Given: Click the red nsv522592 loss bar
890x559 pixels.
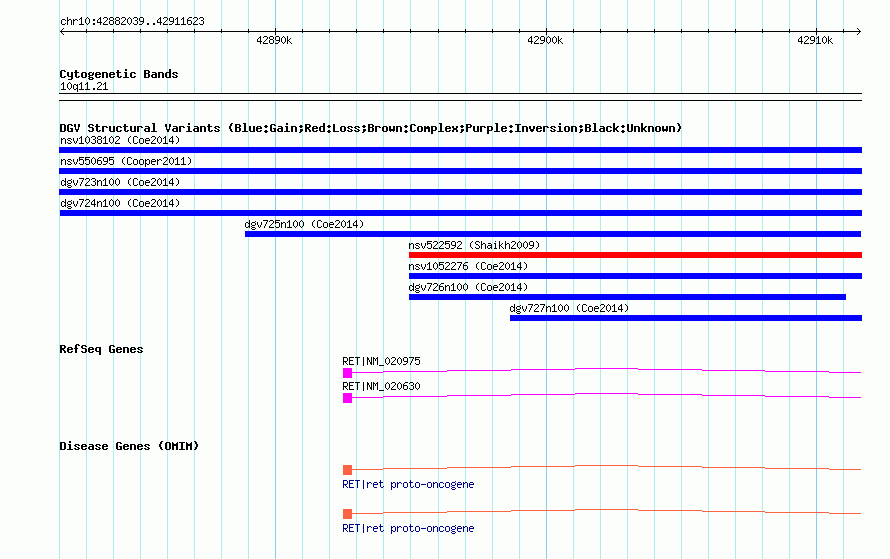Looking at the screenshot, I should click(635, 255).
